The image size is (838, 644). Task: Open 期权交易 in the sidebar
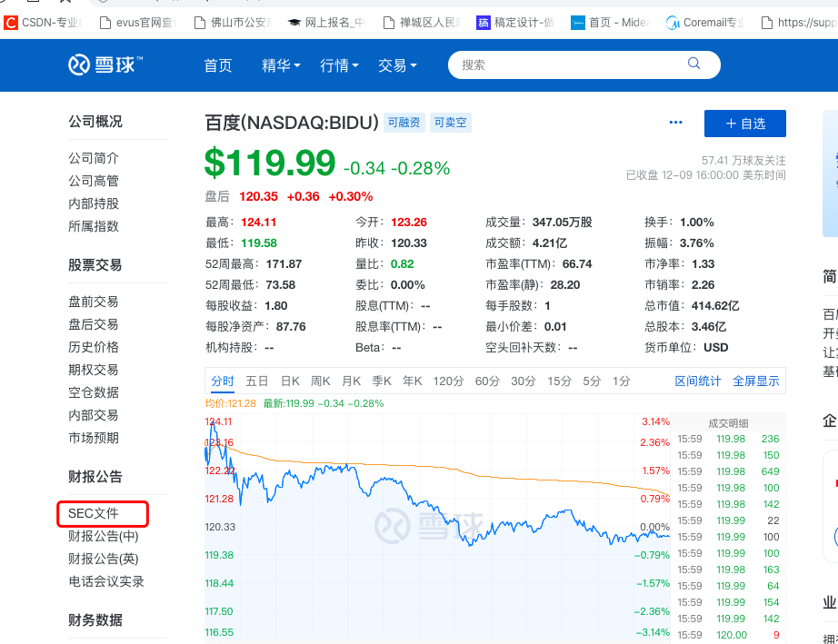pos(94,370)
